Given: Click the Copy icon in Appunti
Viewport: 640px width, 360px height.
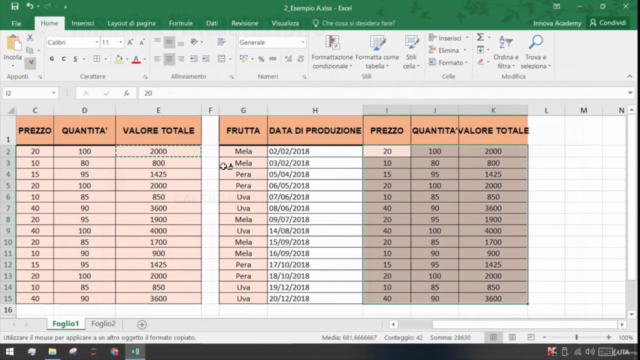Looking at the screenshot, I should [30, 51].
